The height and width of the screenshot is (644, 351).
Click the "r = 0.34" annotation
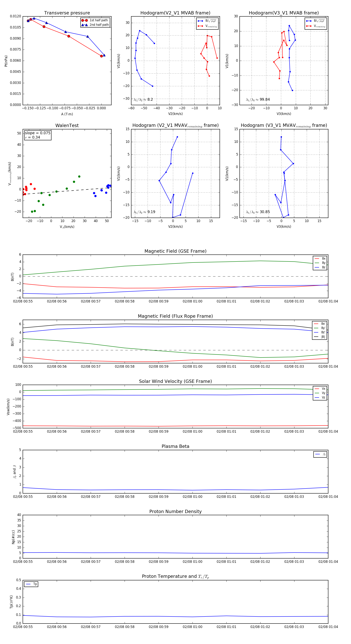[33, 137]
